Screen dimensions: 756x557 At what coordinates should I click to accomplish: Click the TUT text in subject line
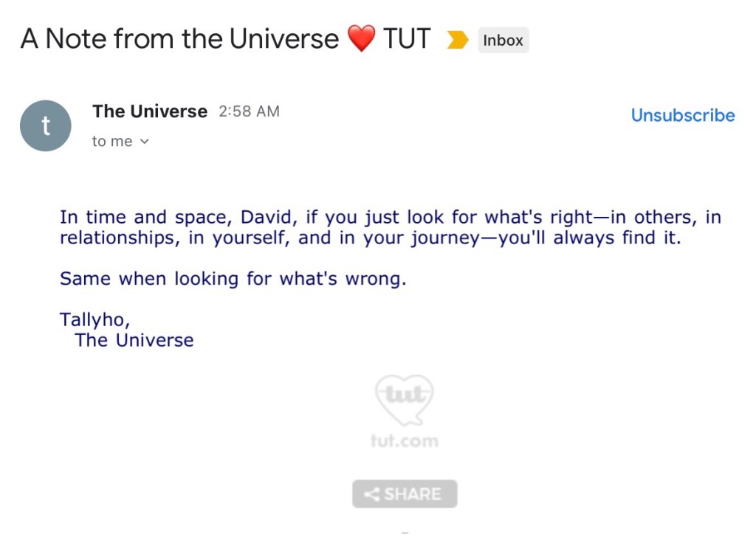click(407, 39)
